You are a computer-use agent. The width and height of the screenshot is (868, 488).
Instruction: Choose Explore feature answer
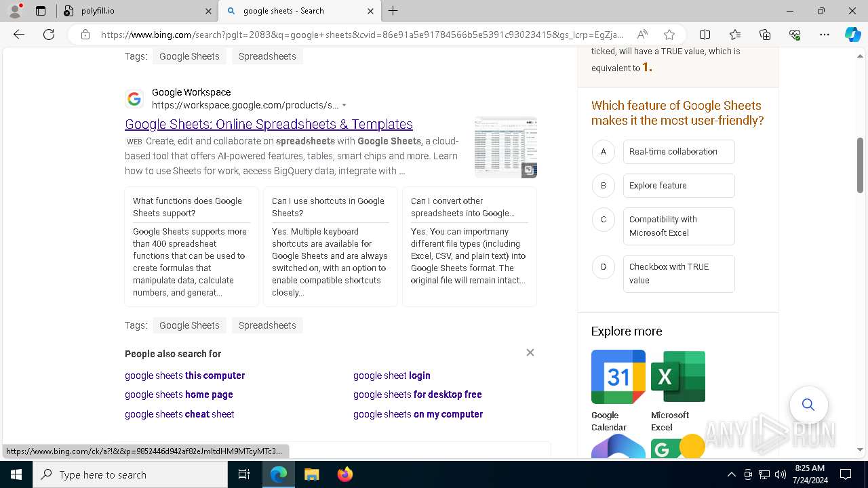coord(679,186)
